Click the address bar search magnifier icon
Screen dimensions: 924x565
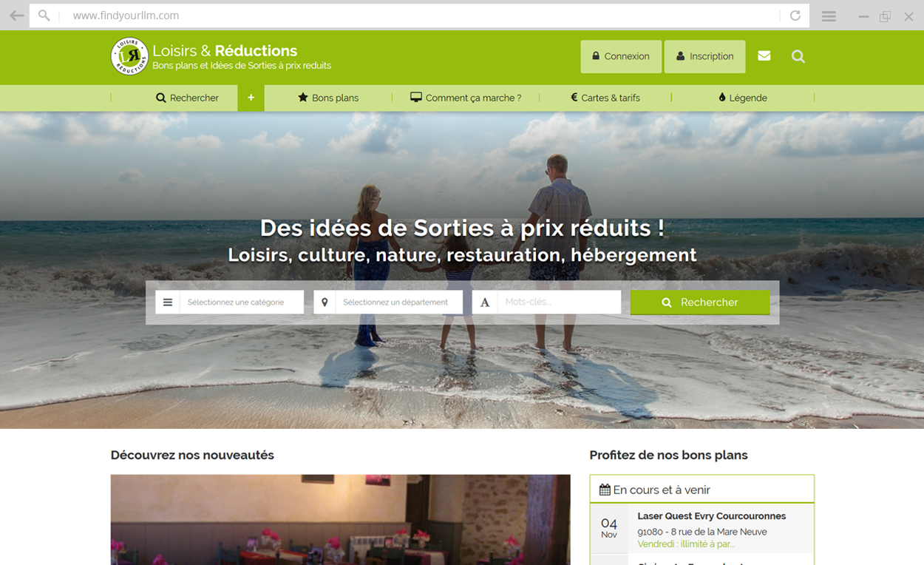44,16
